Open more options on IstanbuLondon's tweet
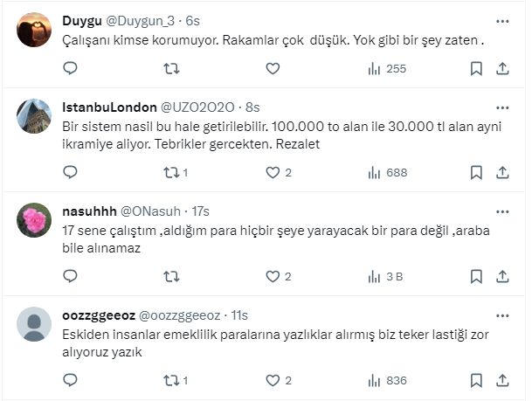 click(503, 107)
